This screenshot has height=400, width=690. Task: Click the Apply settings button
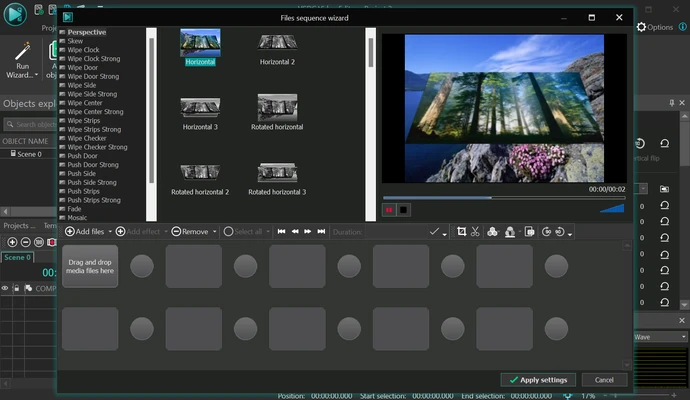(x=538, y=380)
